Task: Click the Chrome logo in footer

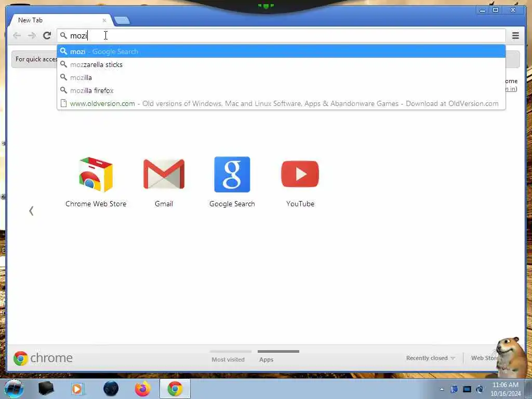Action: pos(43,358)
